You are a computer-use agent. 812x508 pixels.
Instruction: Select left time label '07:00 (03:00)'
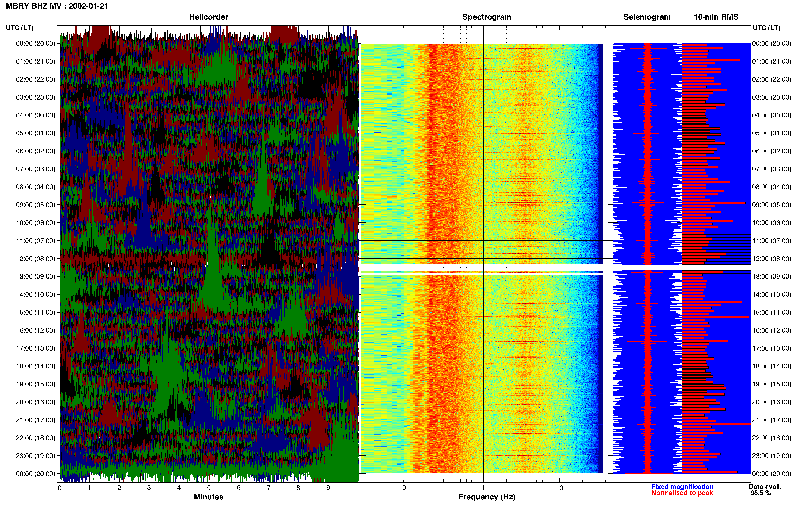[x=36, y=169]
